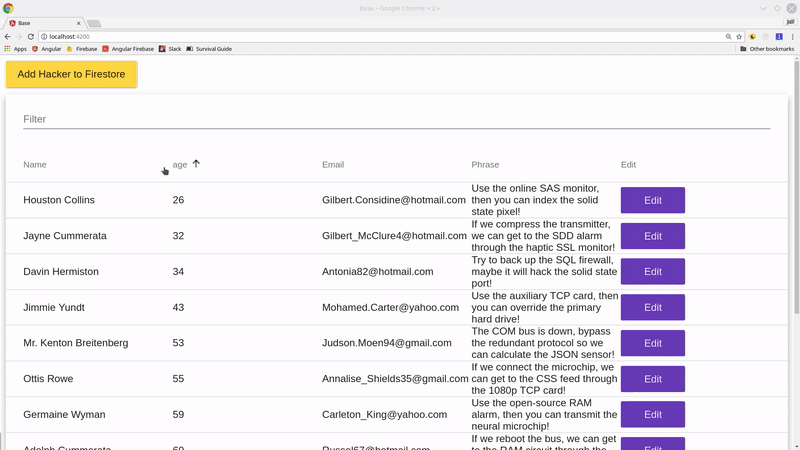Image resolution: width=800 pixels, height=450 pixels.
Task: Click the zoom magnifier icon in address bar
Action: pyautogui.click(x=727, y=36)
